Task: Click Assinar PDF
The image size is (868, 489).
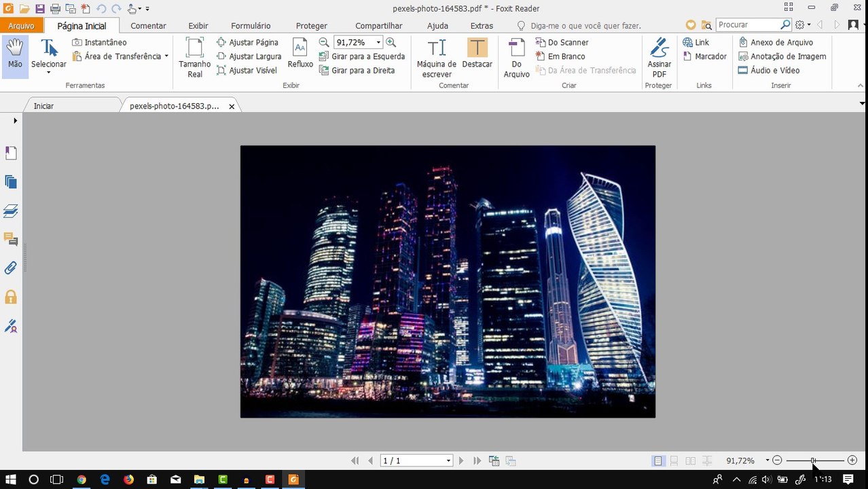Action: (659, 58)
